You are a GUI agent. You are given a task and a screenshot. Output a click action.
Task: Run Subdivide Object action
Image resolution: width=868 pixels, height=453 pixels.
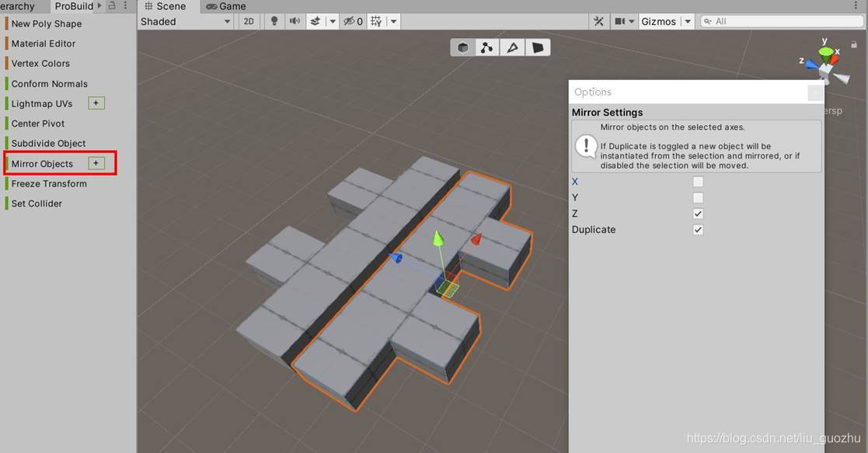(x=48, y=144)
